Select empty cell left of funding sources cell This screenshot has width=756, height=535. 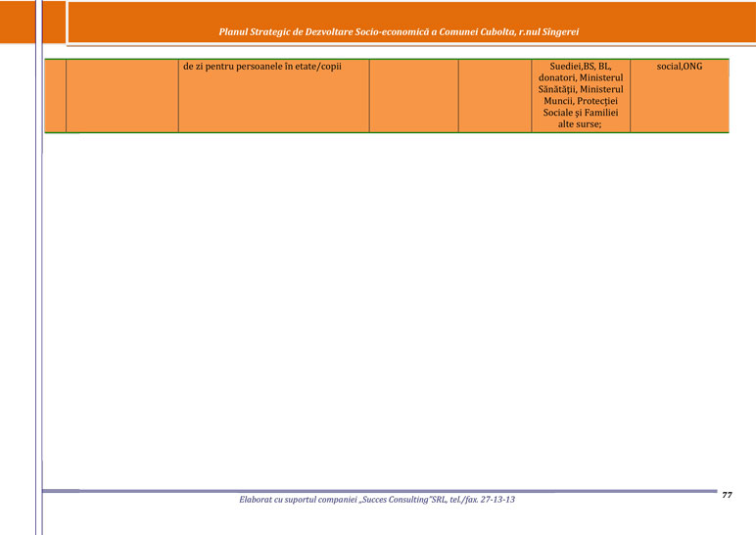click(x=495, y=95)
